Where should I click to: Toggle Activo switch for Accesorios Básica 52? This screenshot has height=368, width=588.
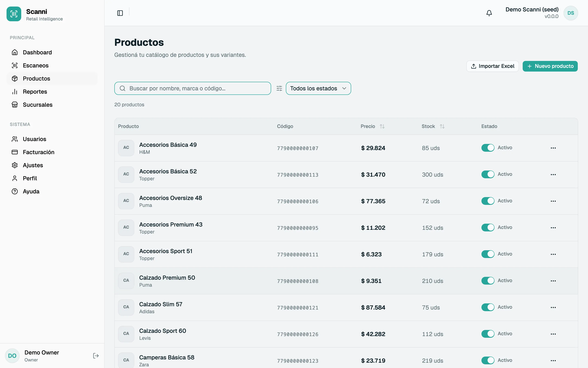click(488, 174)
